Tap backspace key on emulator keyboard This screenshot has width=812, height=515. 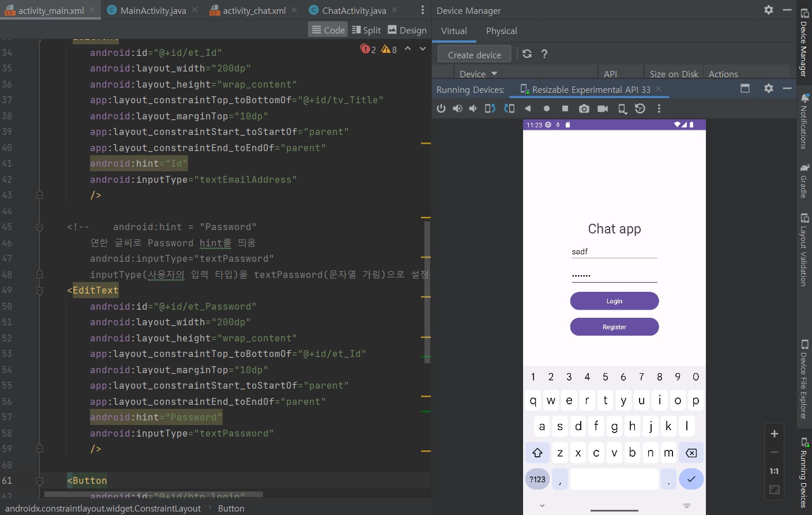point(691,453)
